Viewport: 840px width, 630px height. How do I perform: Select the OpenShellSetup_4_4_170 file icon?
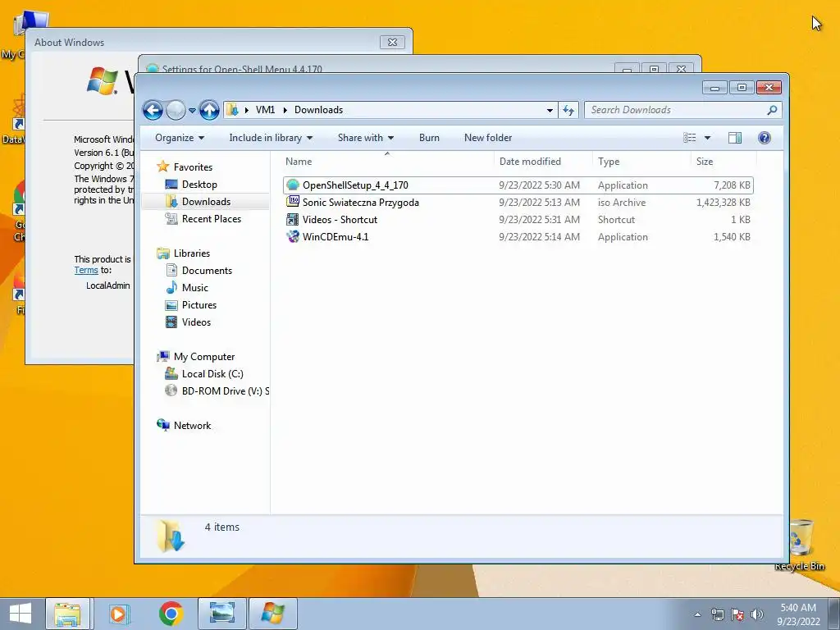293,185
